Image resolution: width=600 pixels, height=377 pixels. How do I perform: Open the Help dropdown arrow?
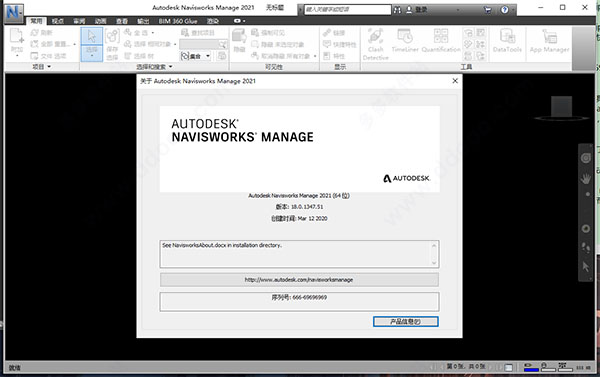513,10
